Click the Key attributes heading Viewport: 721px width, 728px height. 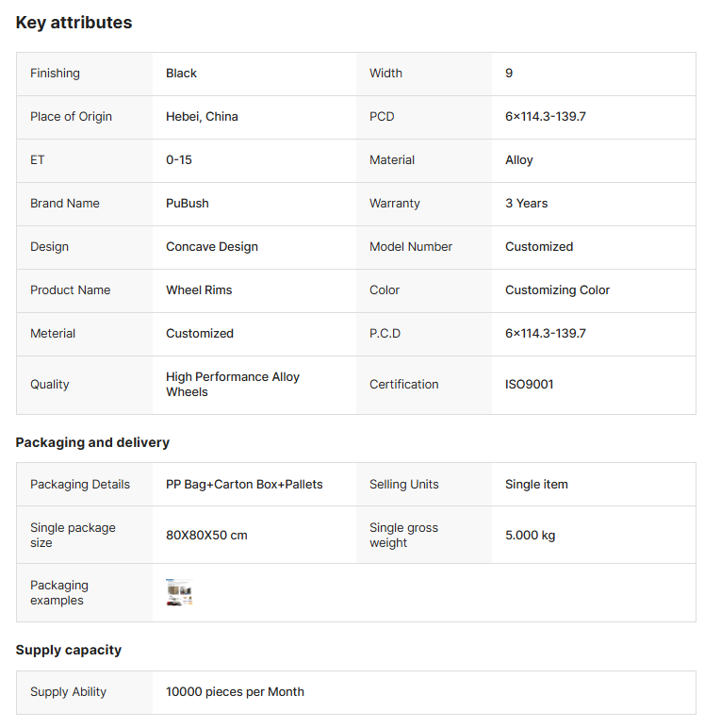point(74,23)
